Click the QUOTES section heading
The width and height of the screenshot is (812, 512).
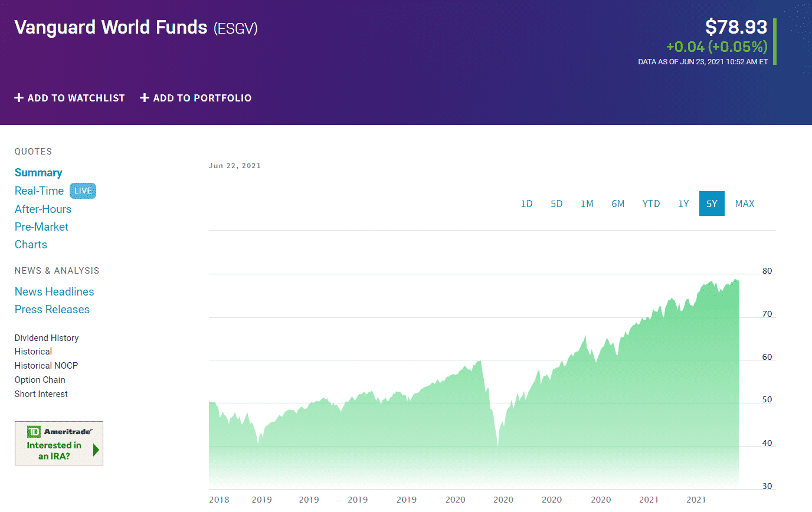[x=34, y=152]
